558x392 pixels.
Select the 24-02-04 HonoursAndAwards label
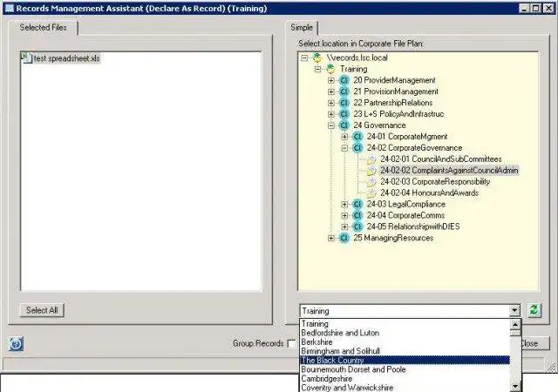(x=429, y=193)
